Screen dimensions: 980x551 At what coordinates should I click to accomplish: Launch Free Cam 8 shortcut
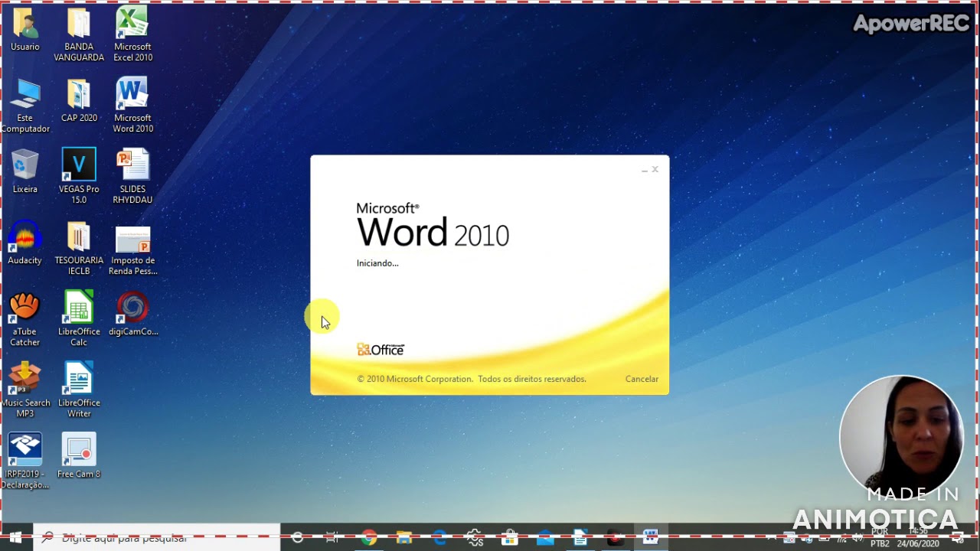(x=79, y=456)
